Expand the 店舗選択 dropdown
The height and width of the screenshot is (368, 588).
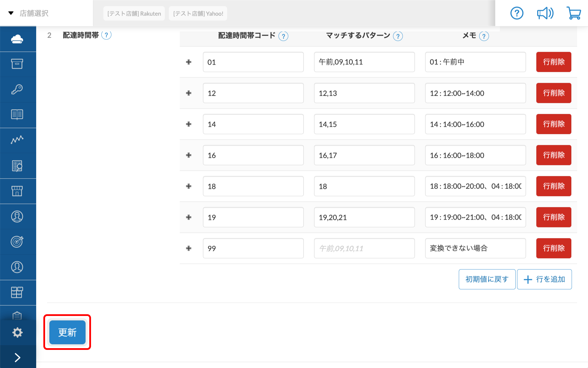[x=29, y=13]
